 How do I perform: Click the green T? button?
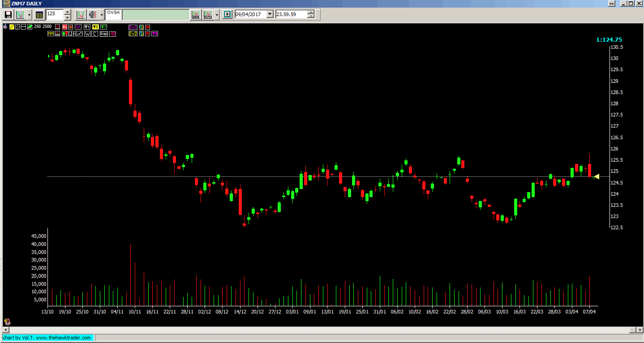point(103,27)
